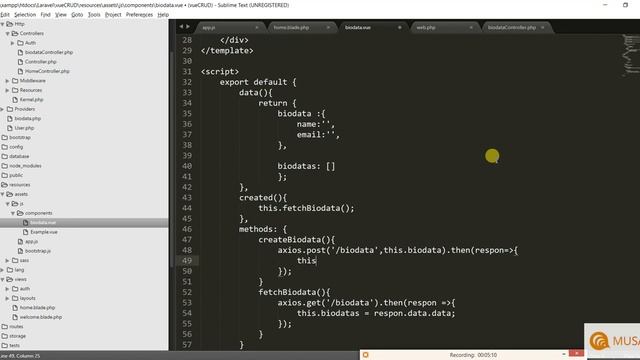Open bootstrap.js in sidebar
The width and height of the screenshot is (640, 360).
point(38,251)
